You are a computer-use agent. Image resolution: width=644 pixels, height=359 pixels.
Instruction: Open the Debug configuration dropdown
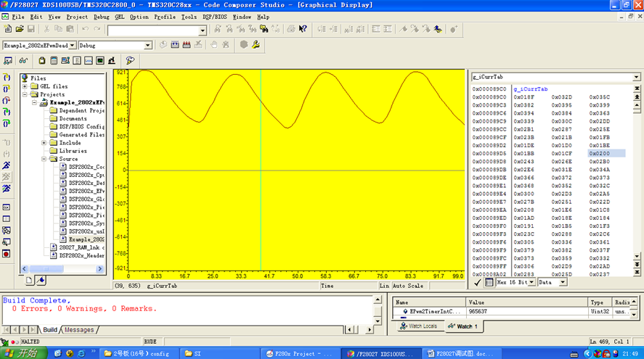pos(147,46)
